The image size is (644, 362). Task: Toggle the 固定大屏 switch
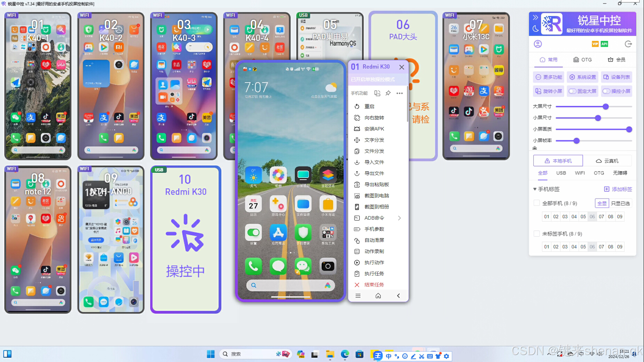[x=572, y=91]
